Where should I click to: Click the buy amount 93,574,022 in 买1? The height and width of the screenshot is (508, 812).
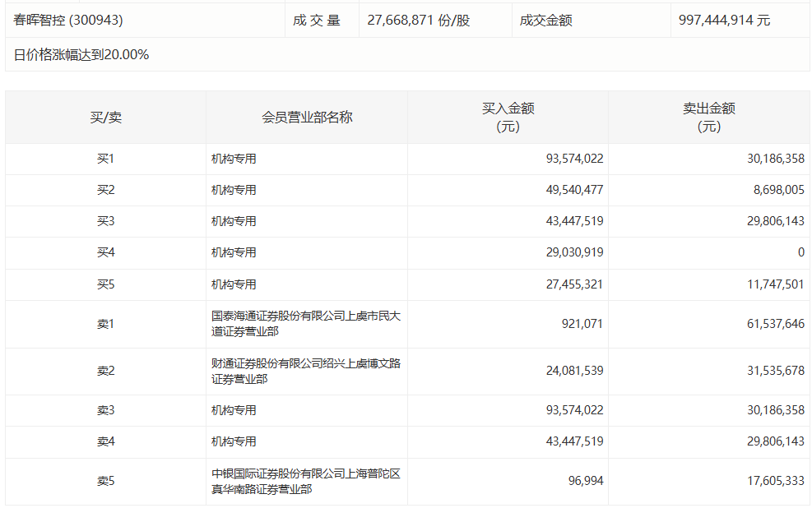pos(573,158)
